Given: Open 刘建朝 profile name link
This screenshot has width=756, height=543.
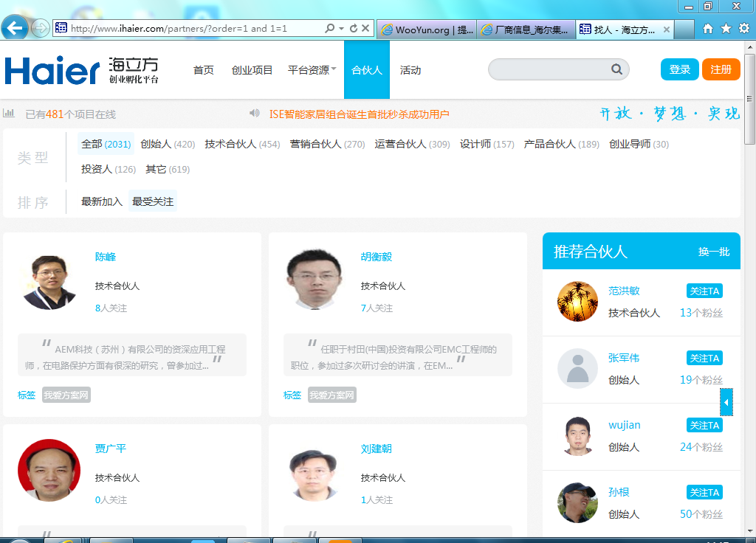Looking at the screenshot, I should 377,449.
